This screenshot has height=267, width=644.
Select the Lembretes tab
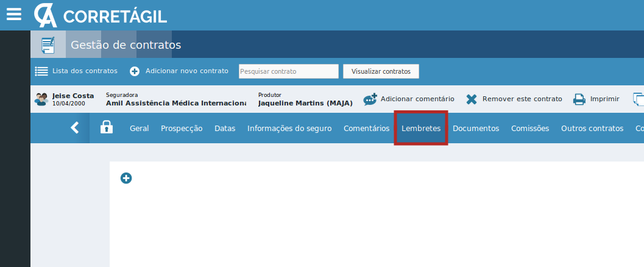421,129
